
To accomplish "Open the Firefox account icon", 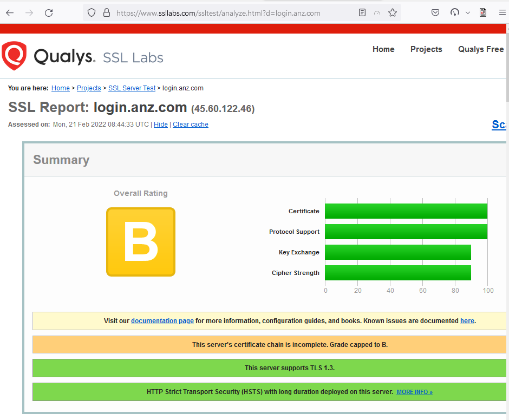I will click(455, 12).
